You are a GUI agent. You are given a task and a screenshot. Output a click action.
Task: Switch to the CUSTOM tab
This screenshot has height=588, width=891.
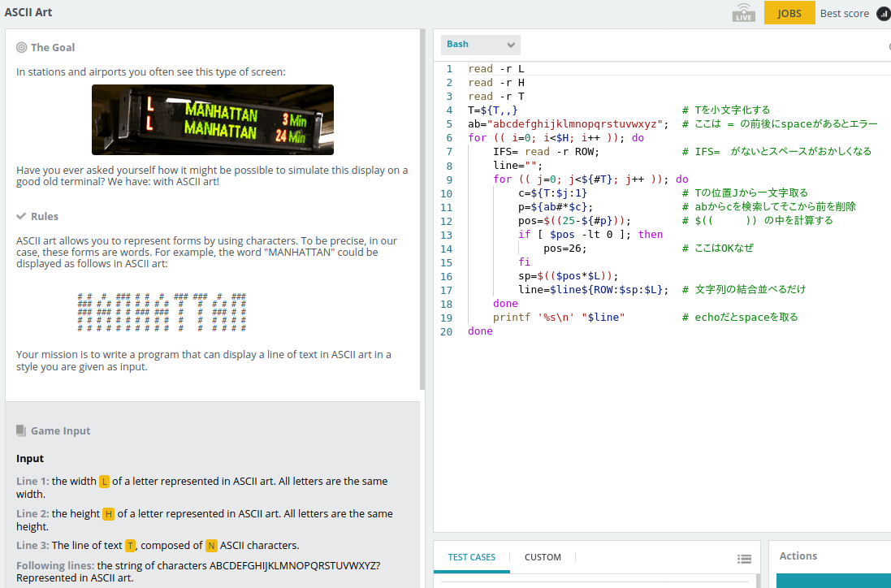543,557
